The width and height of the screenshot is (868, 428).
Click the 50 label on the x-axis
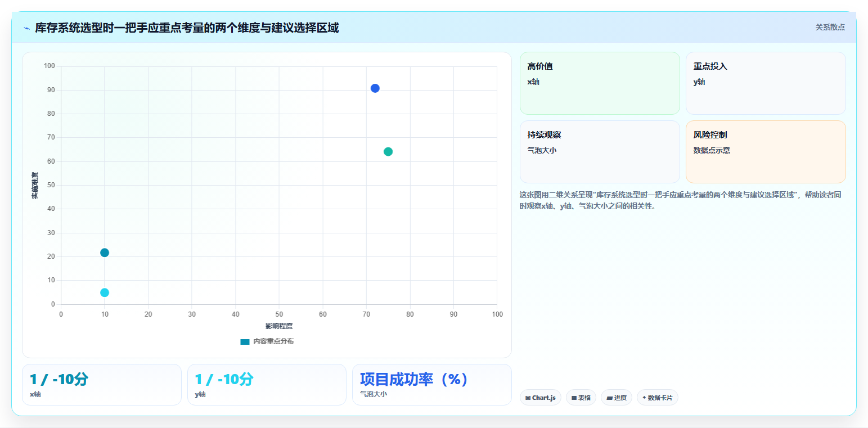(279, 314)
